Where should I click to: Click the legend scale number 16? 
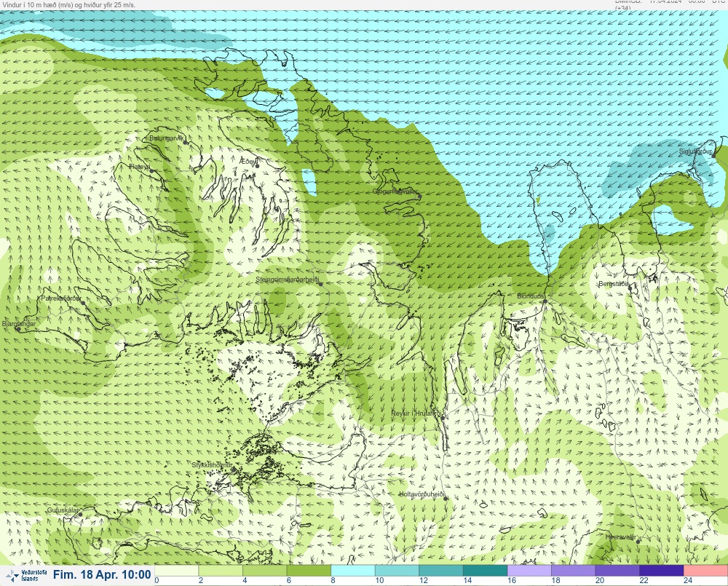pos(512,580)
